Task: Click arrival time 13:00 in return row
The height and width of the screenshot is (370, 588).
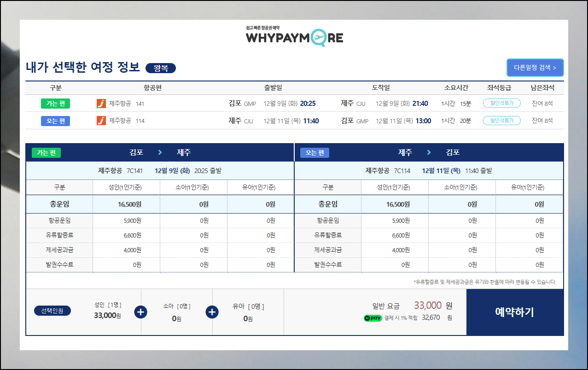Action: click(423, 121)
